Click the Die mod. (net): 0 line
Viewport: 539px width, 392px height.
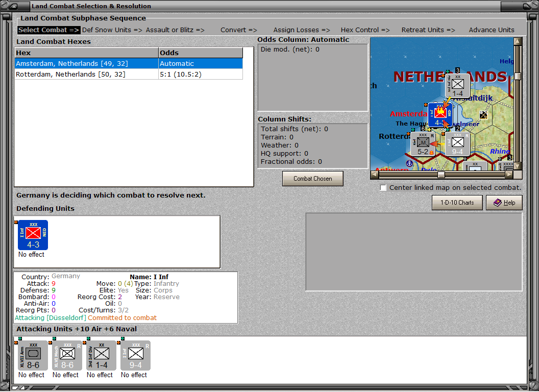pos(290,49)
